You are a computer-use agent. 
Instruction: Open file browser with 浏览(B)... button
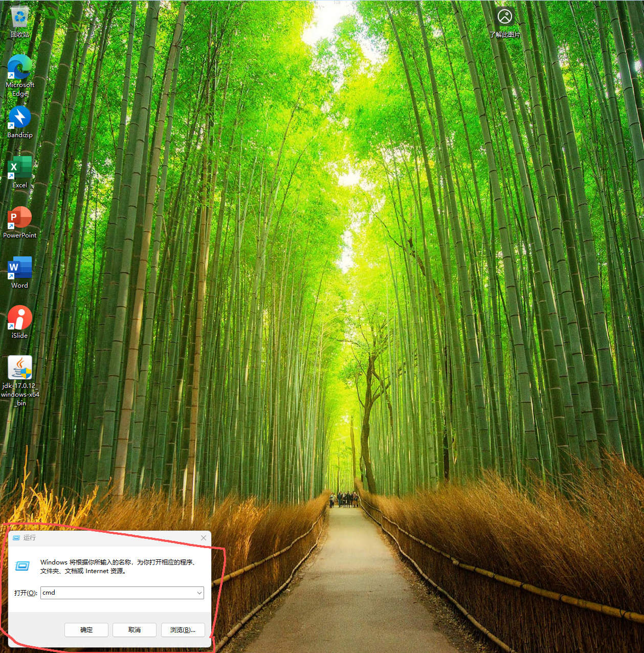coord(183,630)
